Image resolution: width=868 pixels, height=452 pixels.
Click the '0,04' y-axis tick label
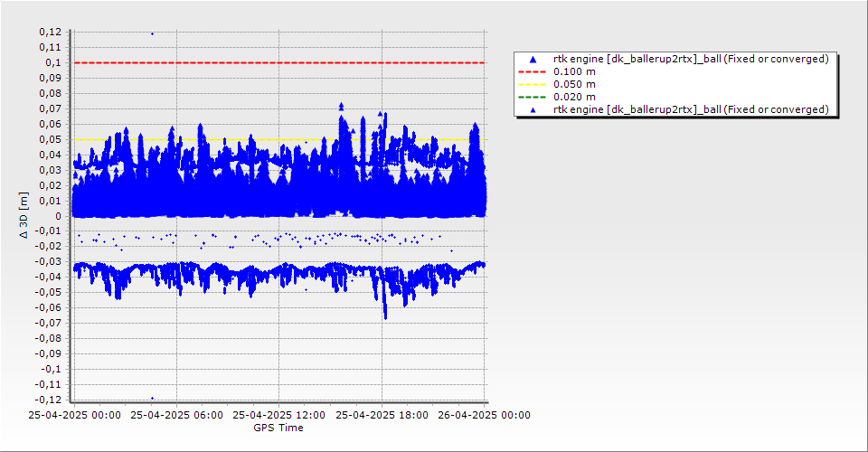coord(50,155)
